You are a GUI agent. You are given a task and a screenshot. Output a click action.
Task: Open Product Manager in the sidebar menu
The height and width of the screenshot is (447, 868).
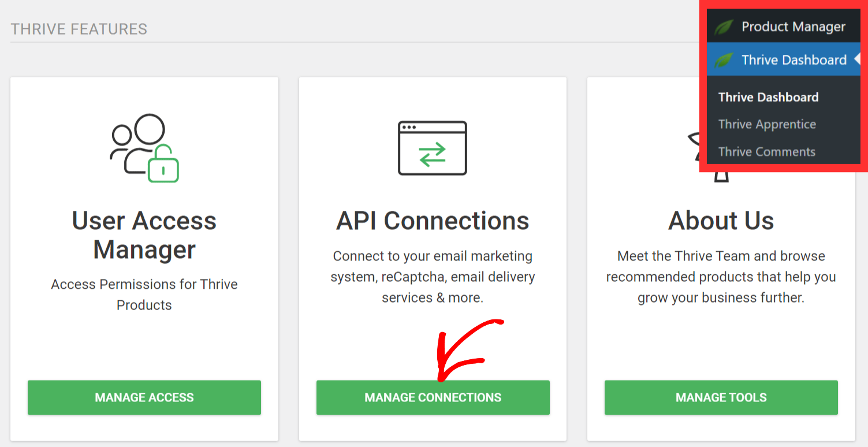(x=784, y=27)
